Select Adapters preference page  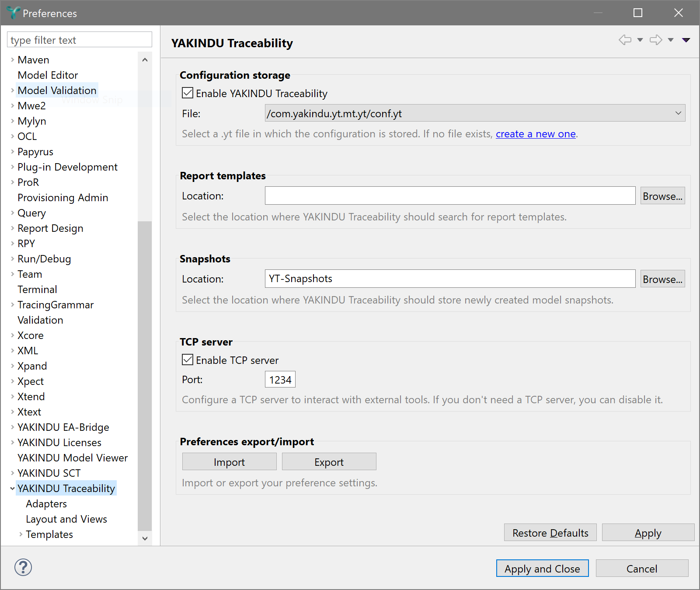tap(46, 504)
